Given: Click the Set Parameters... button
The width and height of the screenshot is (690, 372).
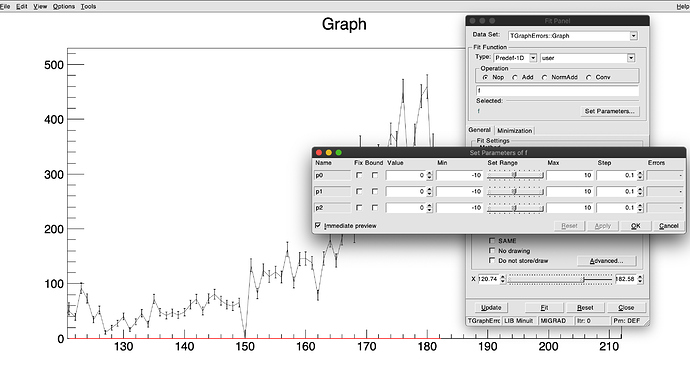Looking at the screenshot, I should (609, 111).
